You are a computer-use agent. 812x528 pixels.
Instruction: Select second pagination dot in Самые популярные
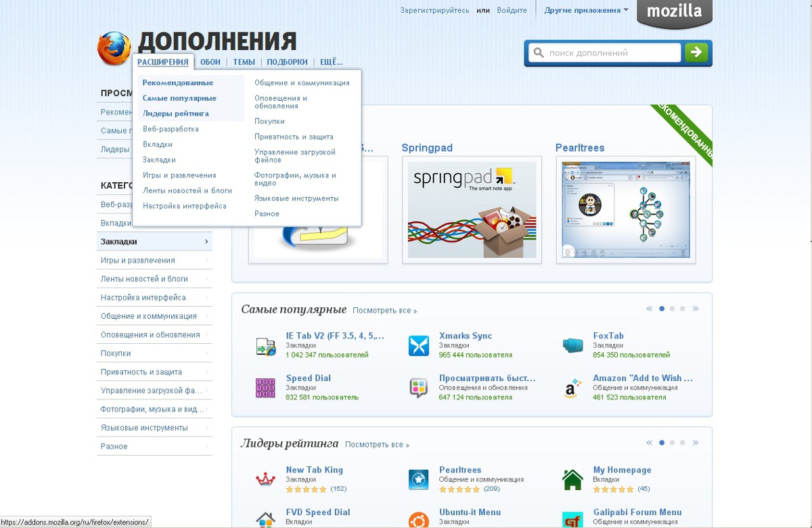tap(672, 309)
